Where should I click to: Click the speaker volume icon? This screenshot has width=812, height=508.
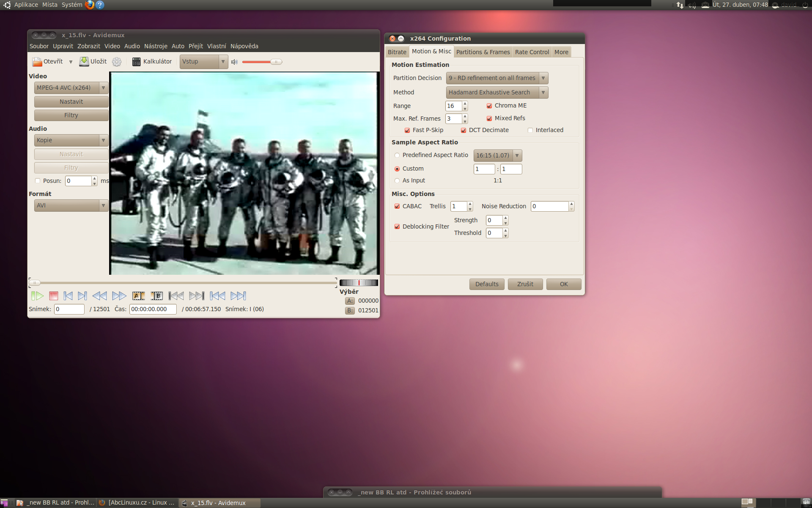click(x=234, y=62)
